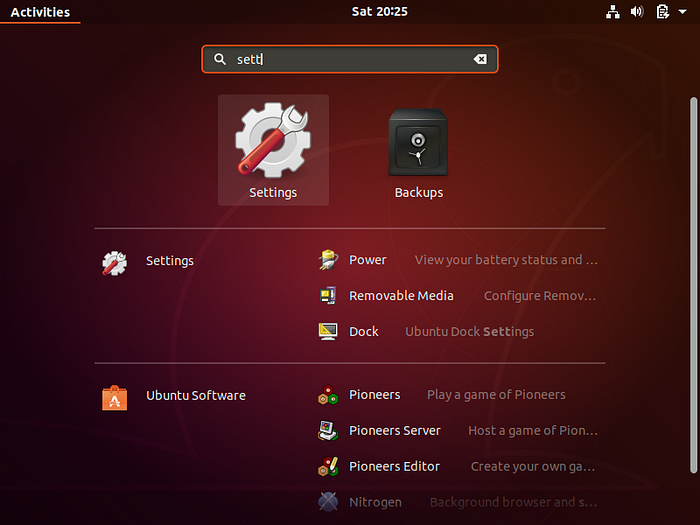Click 'Play a game of Pioneers' description
700x525 pixels.
(x=496, y=395)
